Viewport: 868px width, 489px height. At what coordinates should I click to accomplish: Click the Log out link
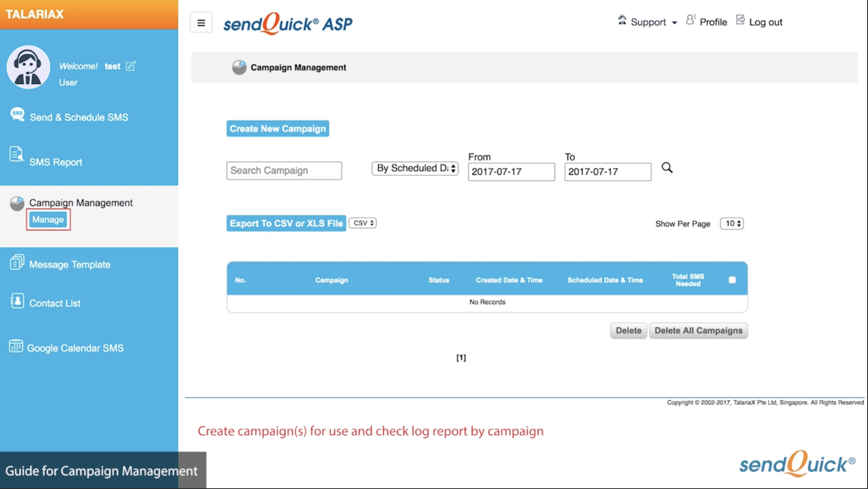(765, 22)
